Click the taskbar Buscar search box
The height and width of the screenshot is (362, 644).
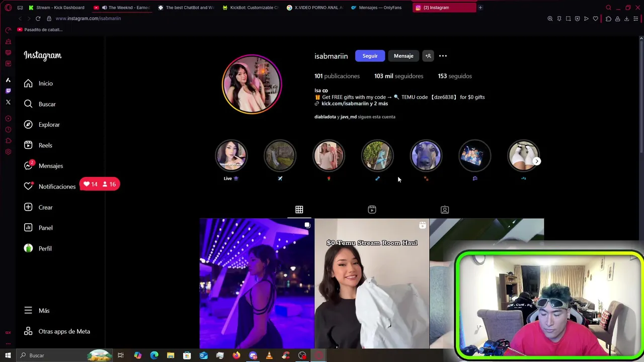point(64,355)
